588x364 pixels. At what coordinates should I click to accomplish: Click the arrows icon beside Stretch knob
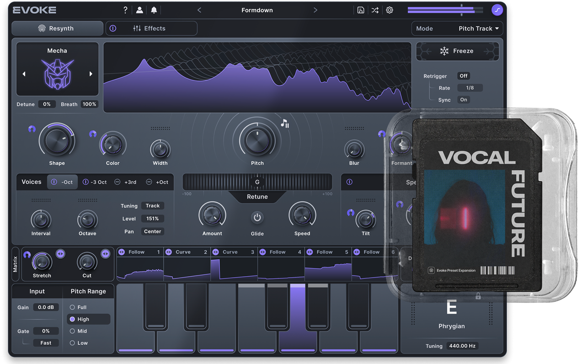point(60,253)
